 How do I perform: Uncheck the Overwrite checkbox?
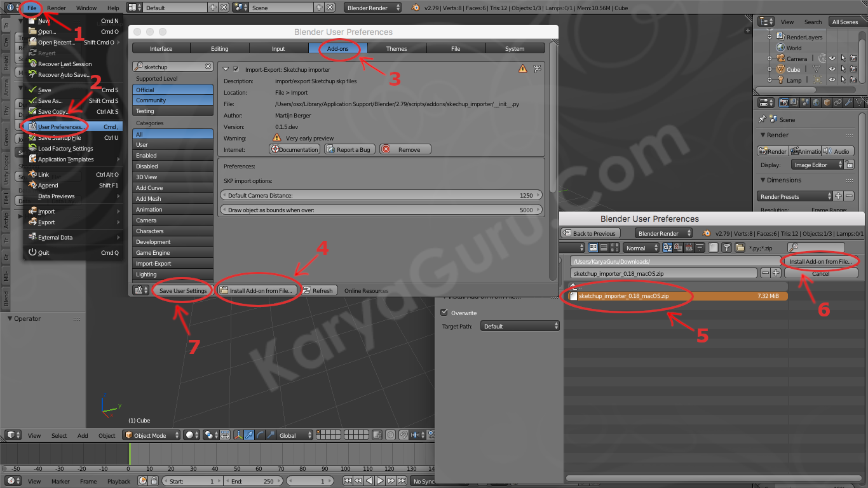point(445,313)
